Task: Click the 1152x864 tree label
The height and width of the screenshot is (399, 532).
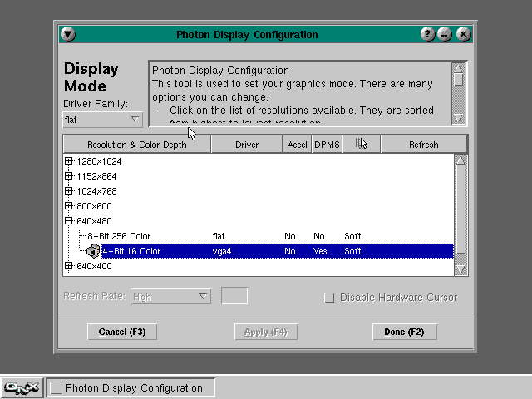Action: [96, 176]
